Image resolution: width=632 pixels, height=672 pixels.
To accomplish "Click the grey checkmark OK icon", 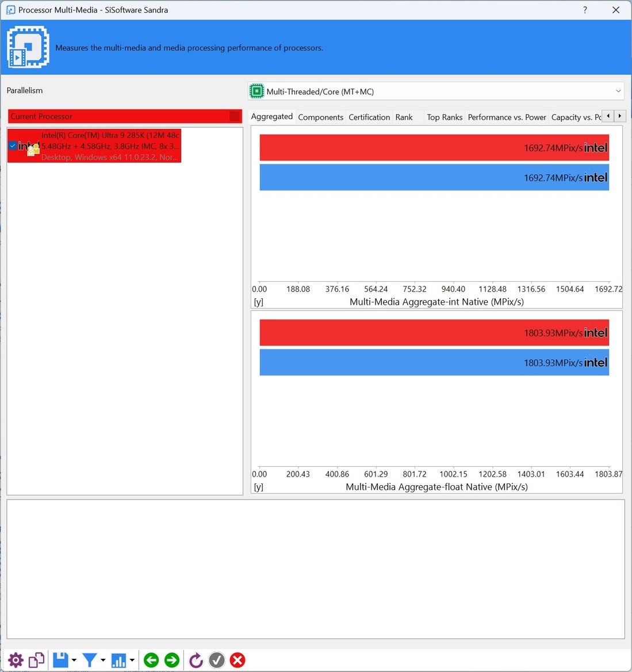I will click(217, 660).
